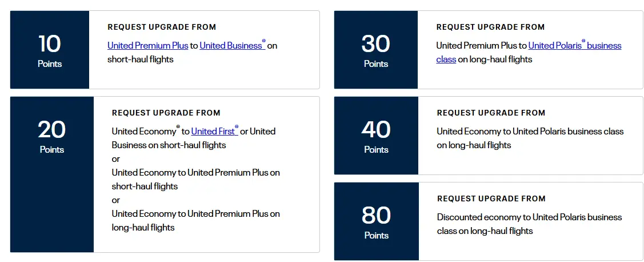Click the registered mark after United First

point(237,127)
